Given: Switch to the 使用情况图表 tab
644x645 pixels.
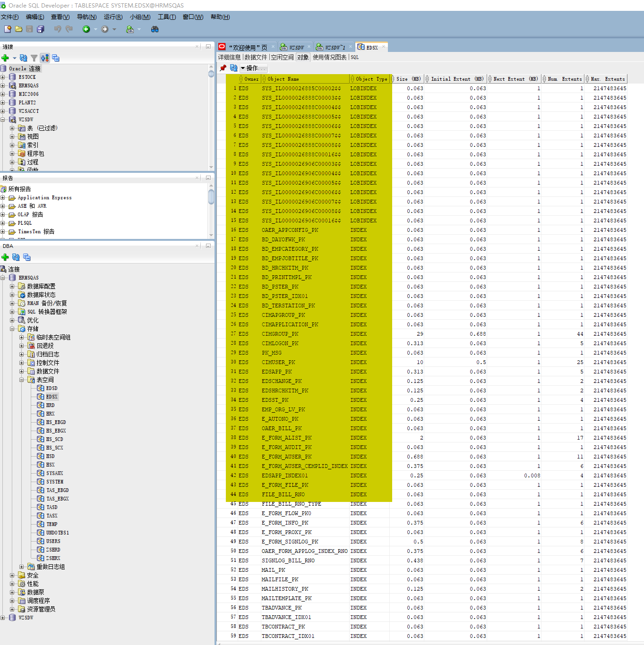Looking at the screenshot, I should [329, 57].
